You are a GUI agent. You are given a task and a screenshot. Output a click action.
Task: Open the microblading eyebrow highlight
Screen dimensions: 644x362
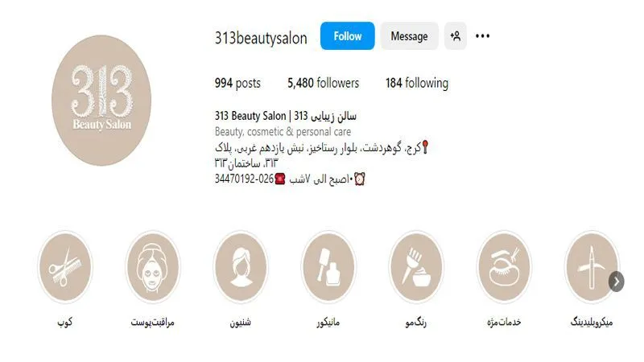coord(592,267)
